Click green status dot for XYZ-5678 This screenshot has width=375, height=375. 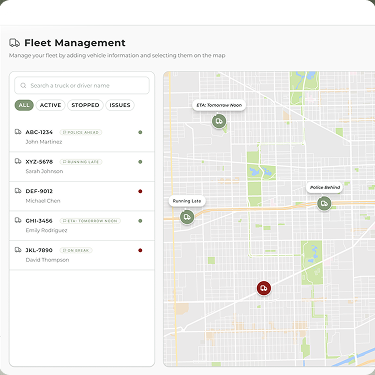pos(140,162)
